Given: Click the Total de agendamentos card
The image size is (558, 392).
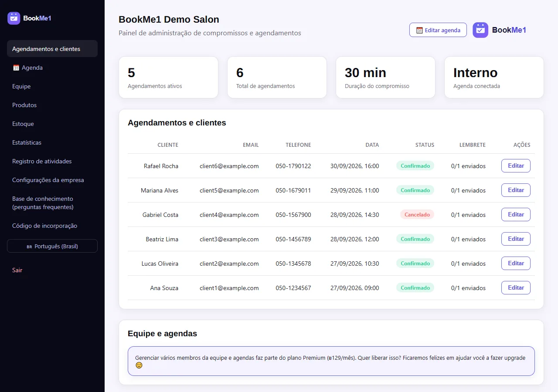Looking at the screenshot, I should point(277,77).
